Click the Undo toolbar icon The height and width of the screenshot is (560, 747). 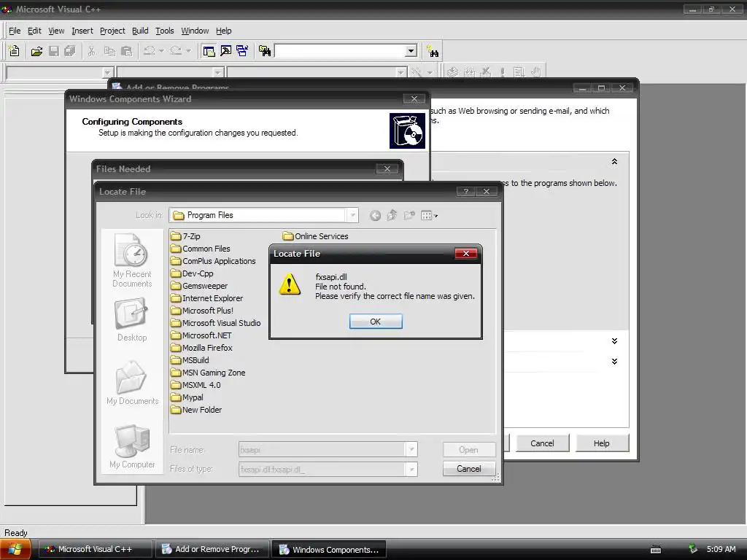tap(149, 51)
